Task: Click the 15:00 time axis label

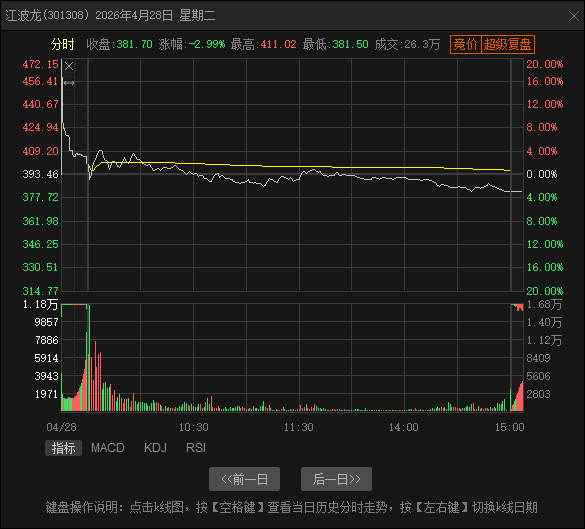Action: tap(510, 427)
